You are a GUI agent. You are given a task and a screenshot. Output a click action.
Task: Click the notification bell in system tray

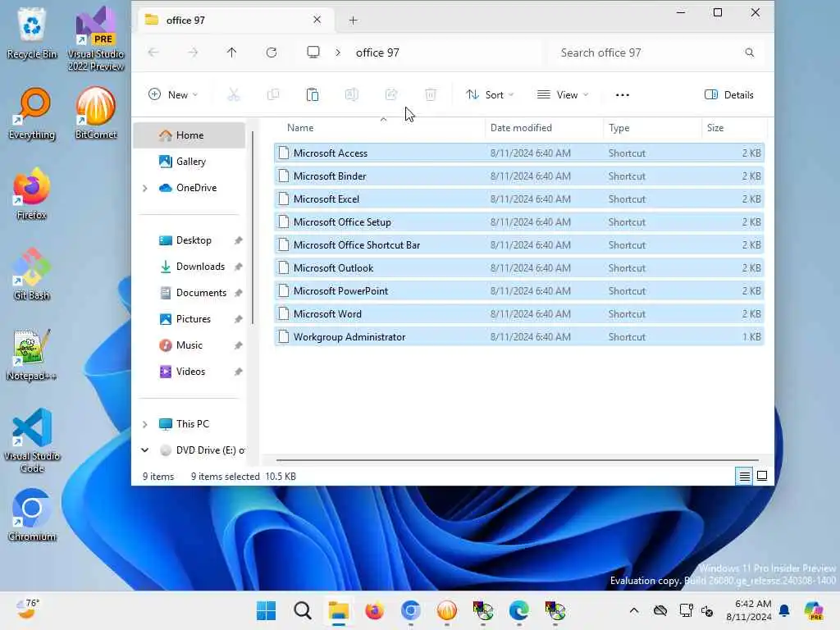784,610
